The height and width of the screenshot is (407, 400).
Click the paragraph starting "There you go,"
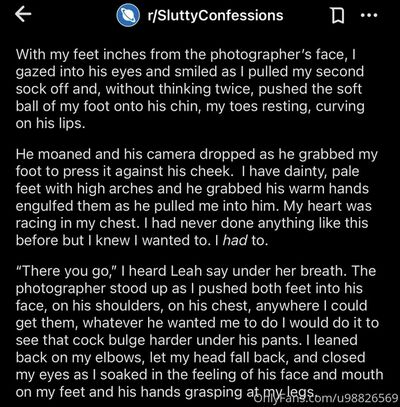coord(199,332)
